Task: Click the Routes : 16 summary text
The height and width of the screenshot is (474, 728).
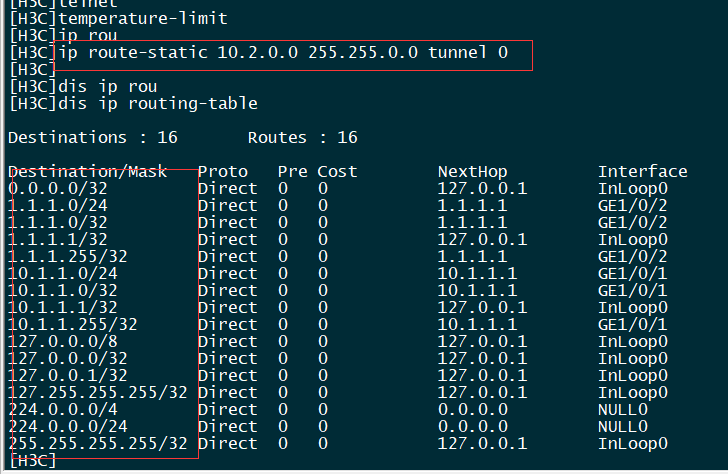Action: pyautogui.click(x=302, y=137)
